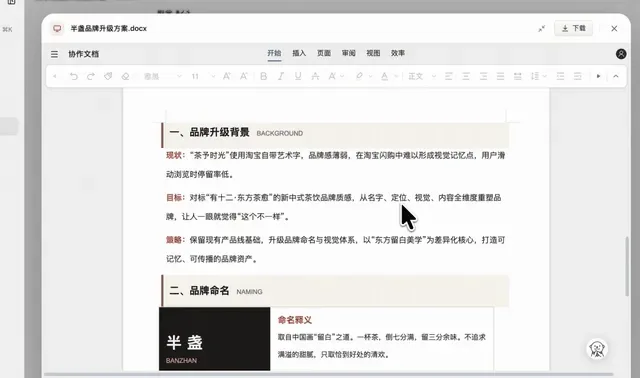Open the line spacing options
This screenshot has width=640, height=378.
(x=535, y=76)
